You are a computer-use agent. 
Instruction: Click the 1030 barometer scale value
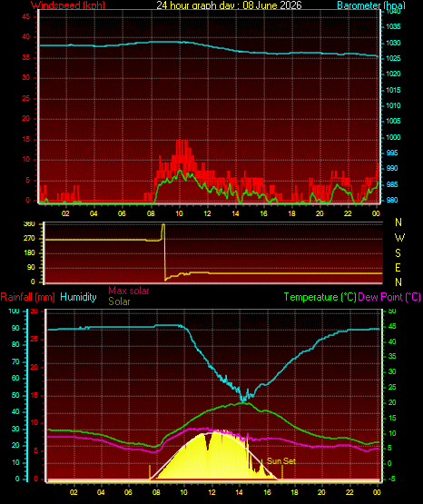click(393, 43)
